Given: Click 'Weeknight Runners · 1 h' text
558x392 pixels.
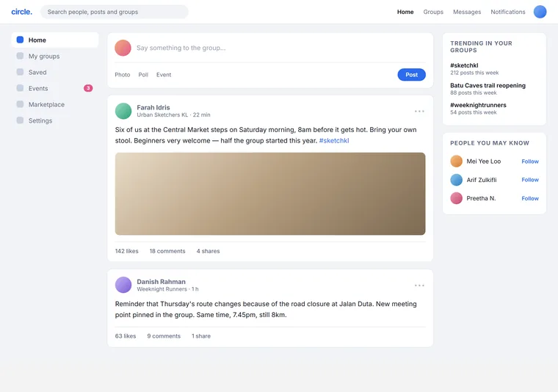Looking at the screenshot, I should 167,288.
